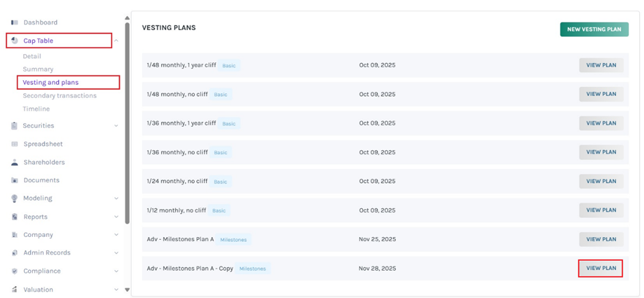Click the Modeling lightbulb icon
644x298 pixels.
(x=14, y=198)
